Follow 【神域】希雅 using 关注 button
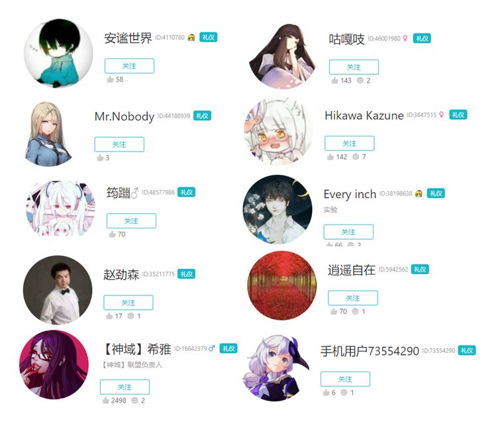Image resolution: width=504 pixels, height=439 pixels. tap(125, 387)
